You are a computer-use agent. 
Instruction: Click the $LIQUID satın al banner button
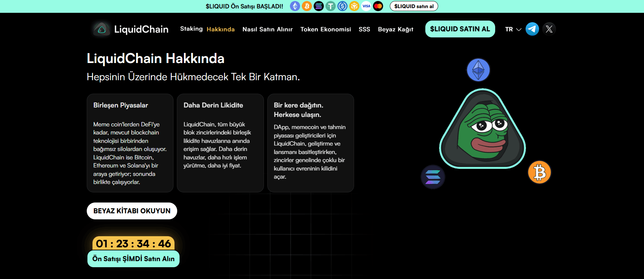pyautogui.click(x=413, y=6)
